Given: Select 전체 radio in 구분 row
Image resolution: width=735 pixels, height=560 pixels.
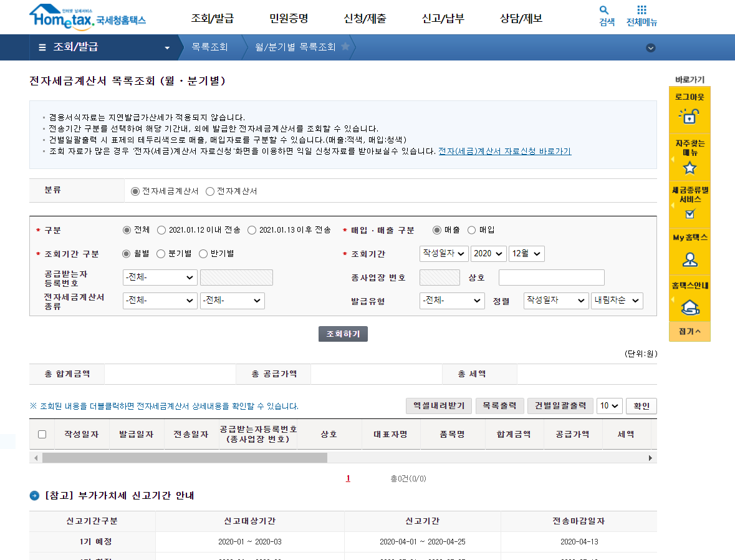Looking at the screenshot, I should [127, 230].
